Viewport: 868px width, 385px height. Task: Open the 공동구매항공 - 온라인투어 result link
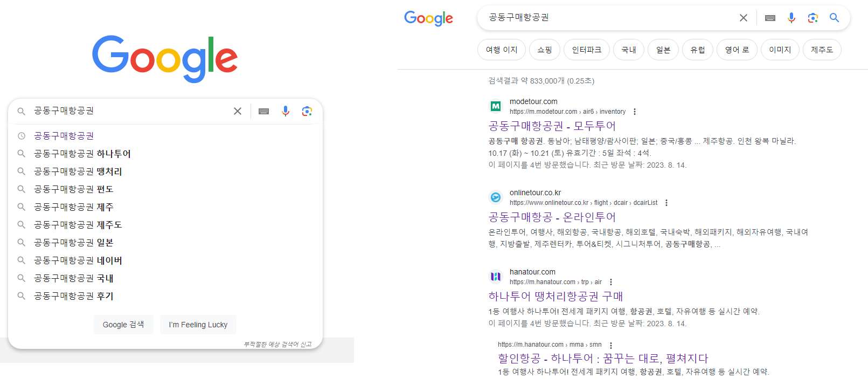click(552, 217)
